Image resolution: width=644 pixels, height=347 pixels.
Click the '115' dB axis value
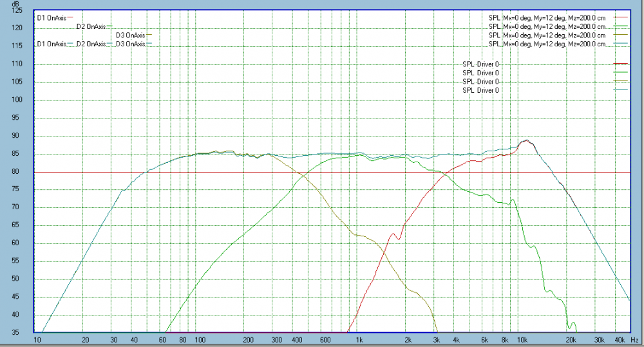(x=17, y=46)
